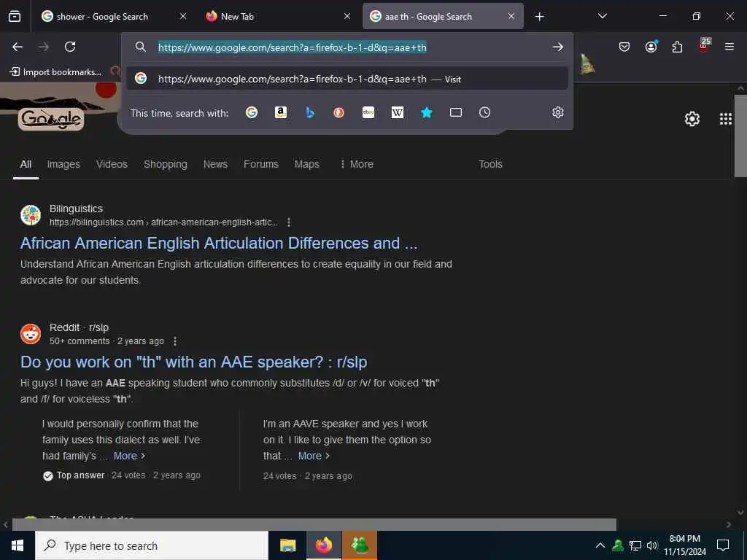This screenshot has height=560, width=747.
Task: Search open tabs using the tab icon
Action: point(456,112)
